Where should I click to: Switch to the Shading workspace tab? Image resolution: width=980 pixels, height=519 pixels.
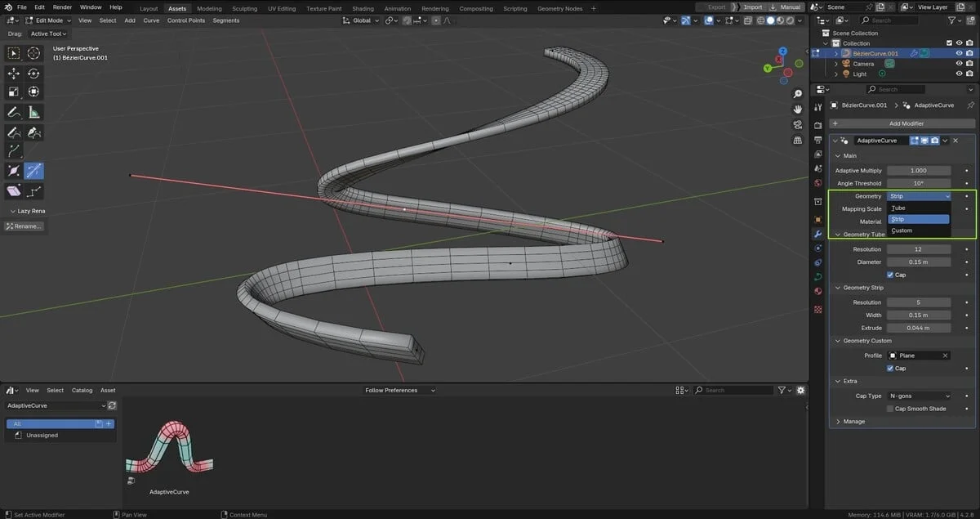[x=363, y=7]
